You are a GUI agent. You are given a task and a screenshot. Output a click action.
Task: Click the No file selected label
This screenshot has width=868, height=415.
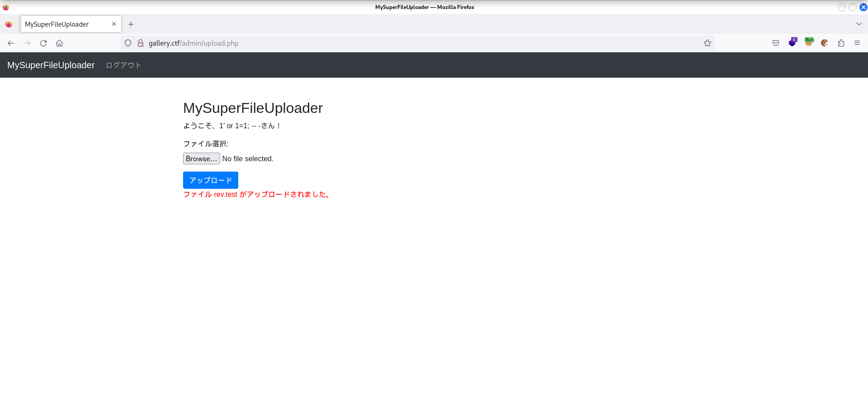248,159
